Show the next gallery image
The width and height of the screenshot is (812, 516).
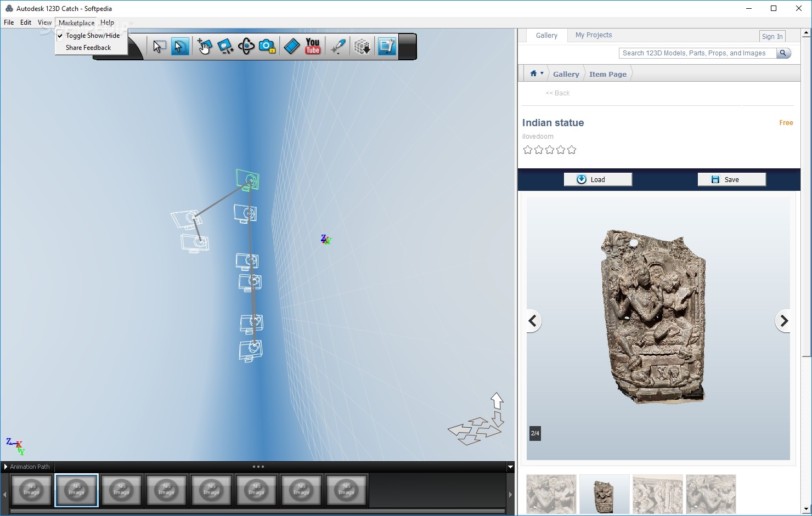pos(783,321)
